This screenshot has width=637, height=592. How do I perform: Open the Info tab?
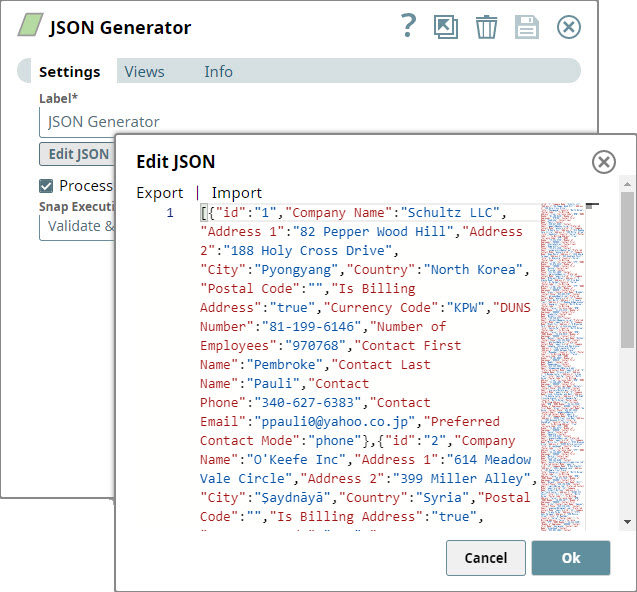click(x=218, y=71)
